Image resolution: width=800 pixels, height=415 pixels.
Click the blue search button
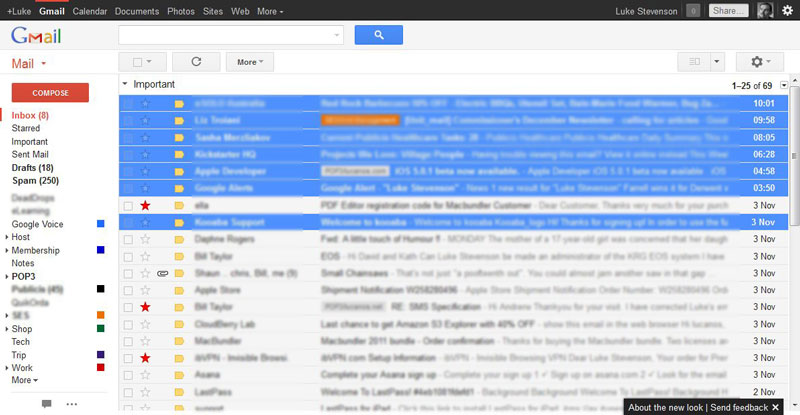(x=379, y=35)
